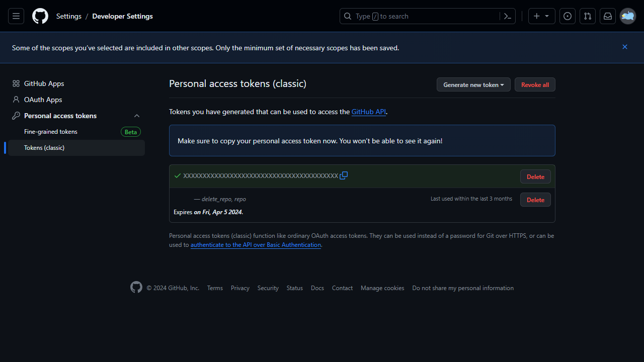Viewport: 644px width, 362px height.
Task: Select Fine-grained tokens in sidebar
Action: 50,131
